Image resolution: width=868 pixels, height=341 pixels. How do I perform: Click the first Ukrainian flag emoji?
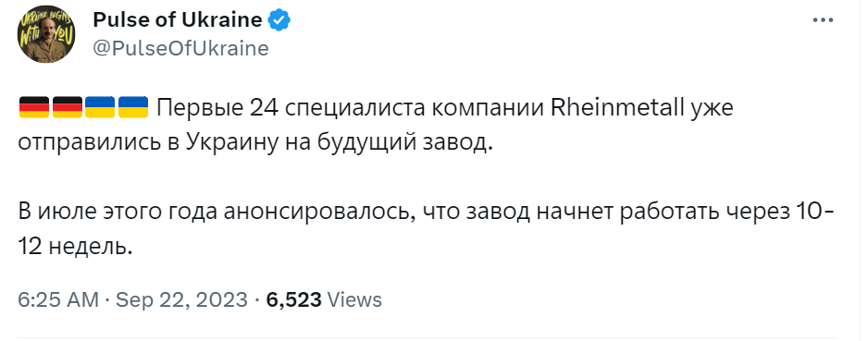click(100, 107)
